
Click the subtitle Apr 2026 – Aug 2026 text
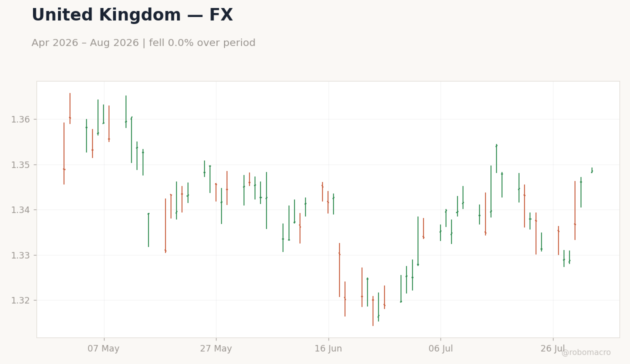[x=84, y=43]
